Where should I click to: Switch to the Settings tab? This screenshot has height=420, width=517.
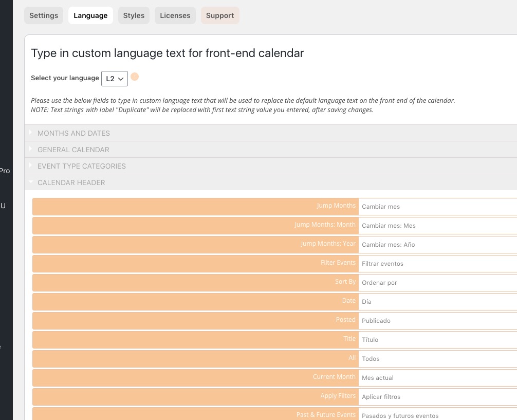coord(44,15)
